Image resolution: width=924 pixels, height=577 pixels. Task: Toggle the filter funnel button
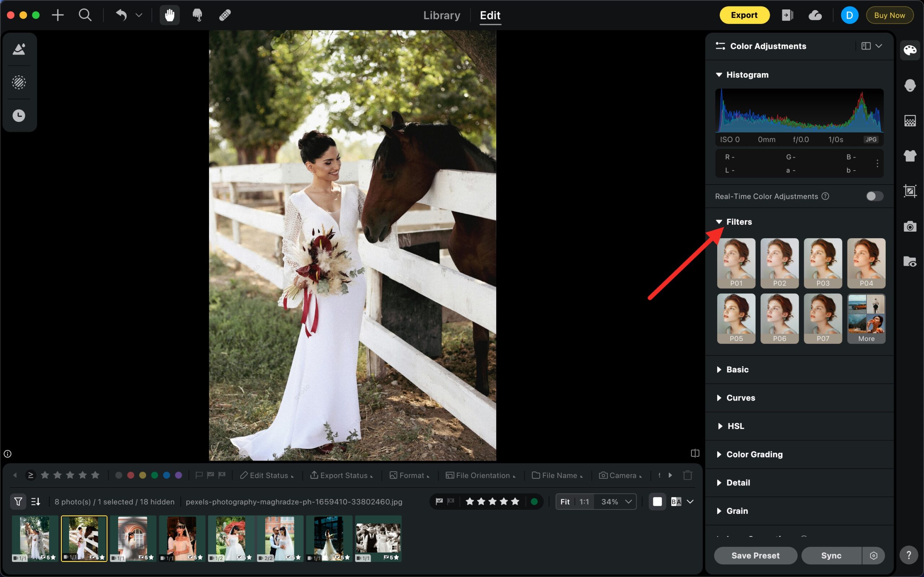point(18,502)
